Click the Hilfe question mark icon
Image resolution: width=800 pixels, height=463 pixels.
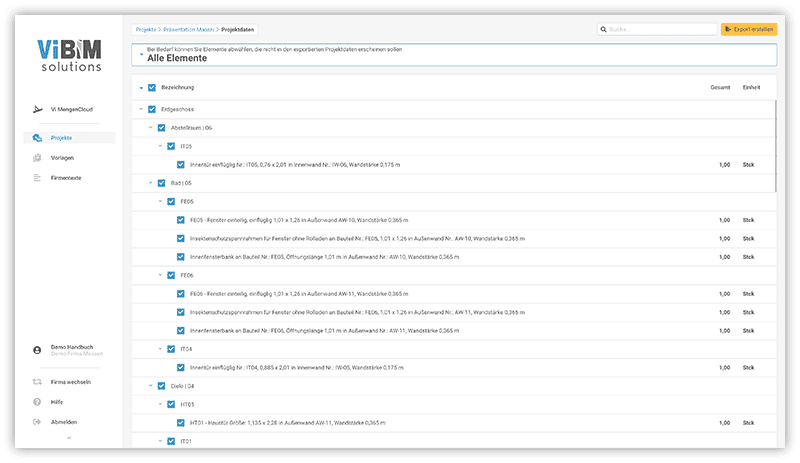(x=37, y=402)
